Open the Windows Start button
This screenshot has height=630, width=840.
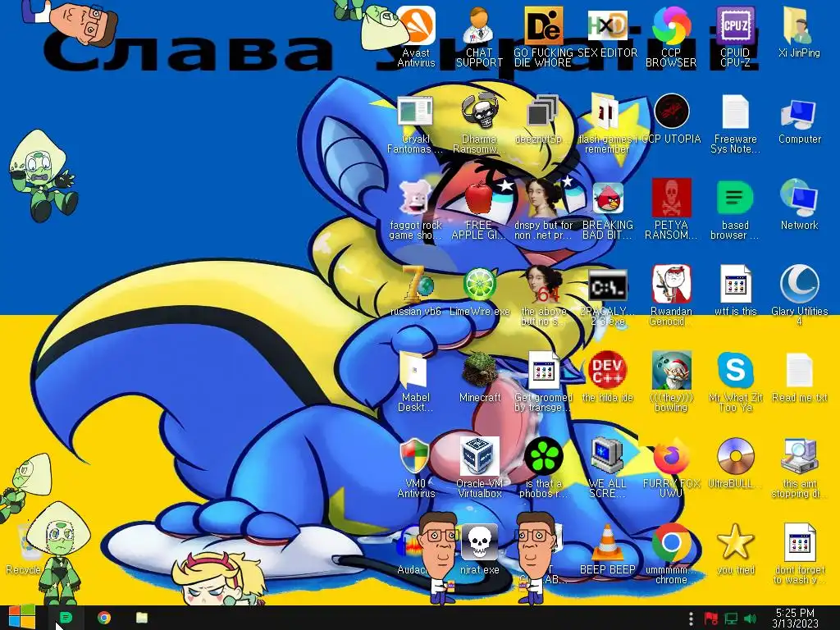22,618
